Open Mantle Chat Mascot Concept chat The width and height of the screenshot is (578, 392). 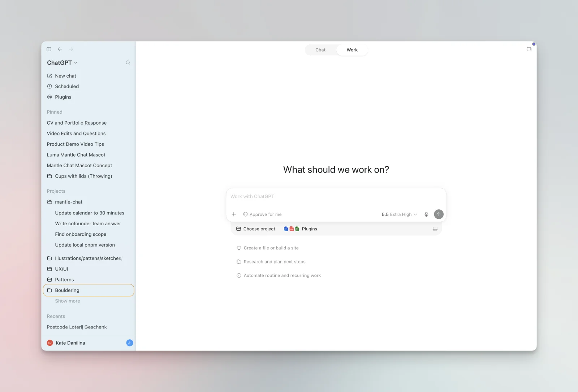pyautogui.click(x=89, y=165)
